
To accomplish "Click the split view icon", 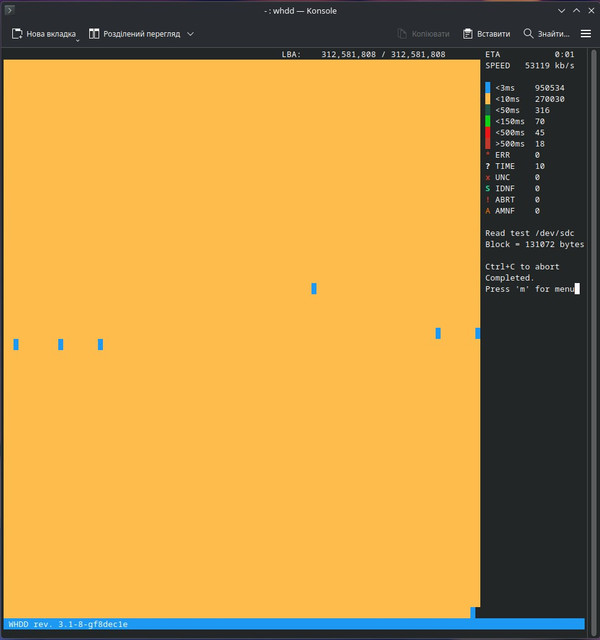I will click(x=94, y=34).
